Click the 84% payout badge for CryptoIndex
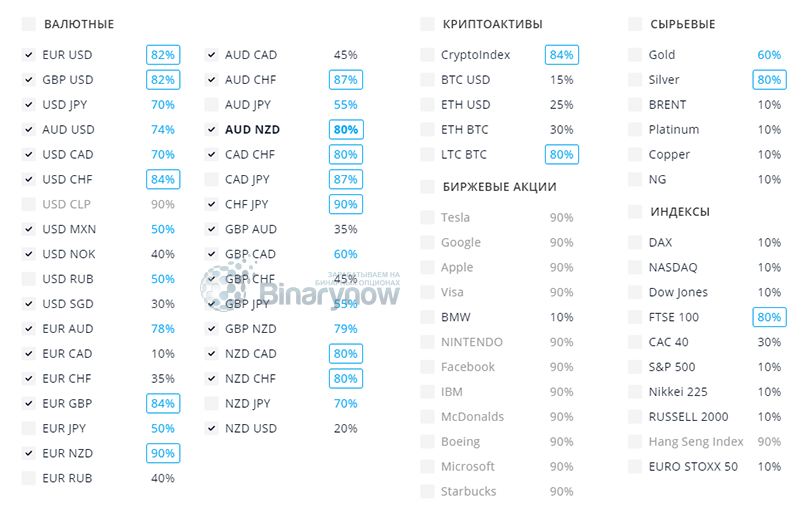The height and width of the screenshot is (508, 800). tap(561, 55)
